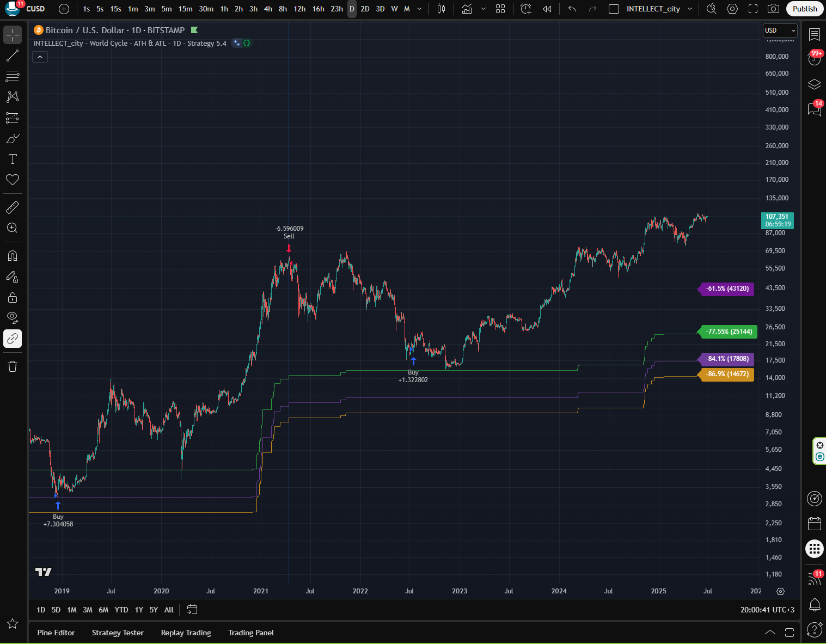Screen dimensions: 826x644
Task: Click the green -77.55% (25144) price label
Action: point(729,332)
